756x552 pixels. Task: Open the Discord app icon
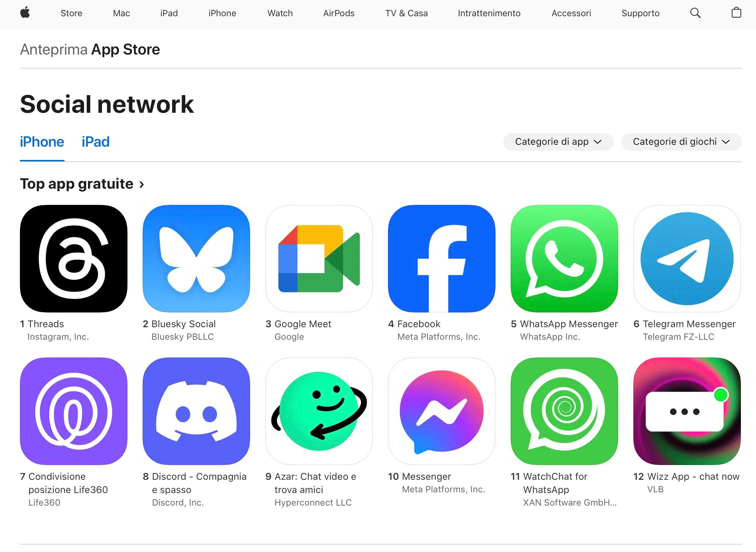pyautogui.click(x=196, y=411)
